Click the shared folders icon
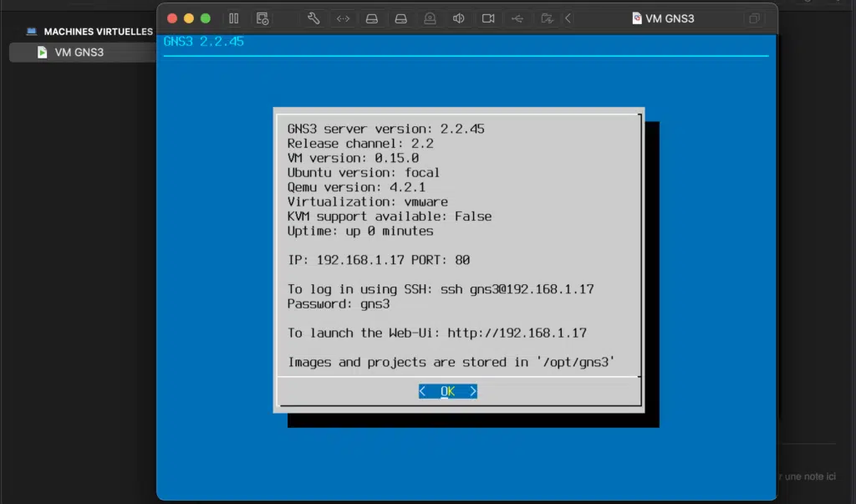Screen dimensions: 856x504 tap(547, 18)
